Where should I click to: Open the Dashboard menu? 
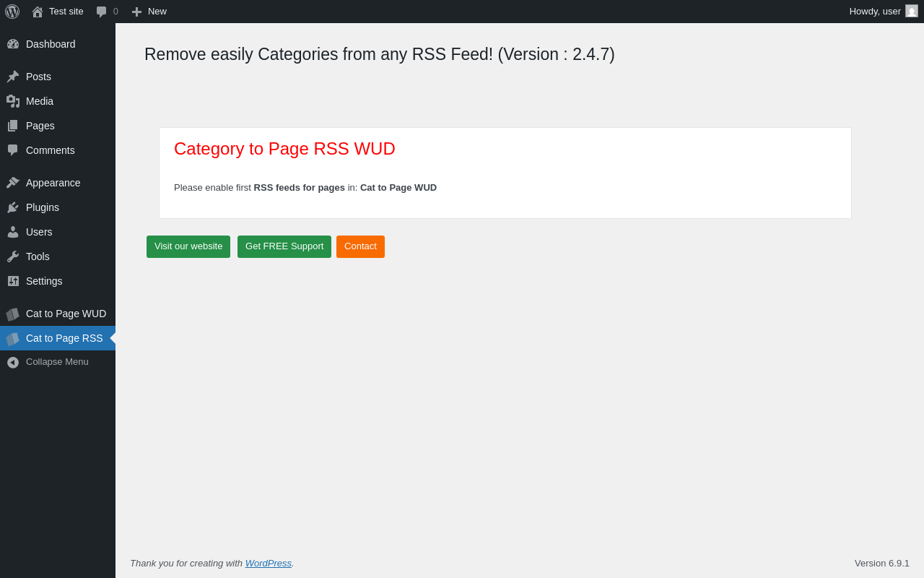coord(58,44)
